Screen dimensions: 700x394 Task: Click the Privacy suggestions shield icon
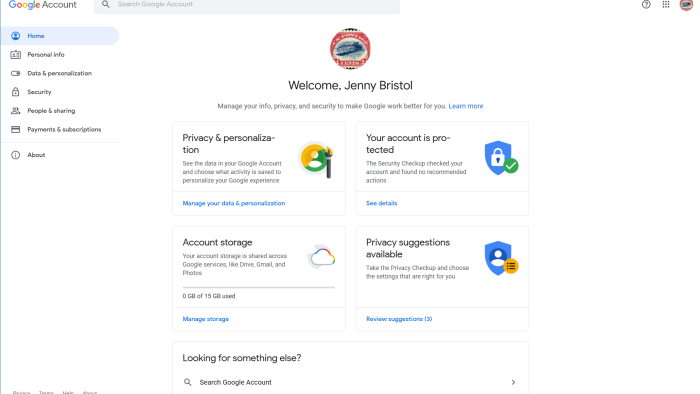[x=501, y=258]
